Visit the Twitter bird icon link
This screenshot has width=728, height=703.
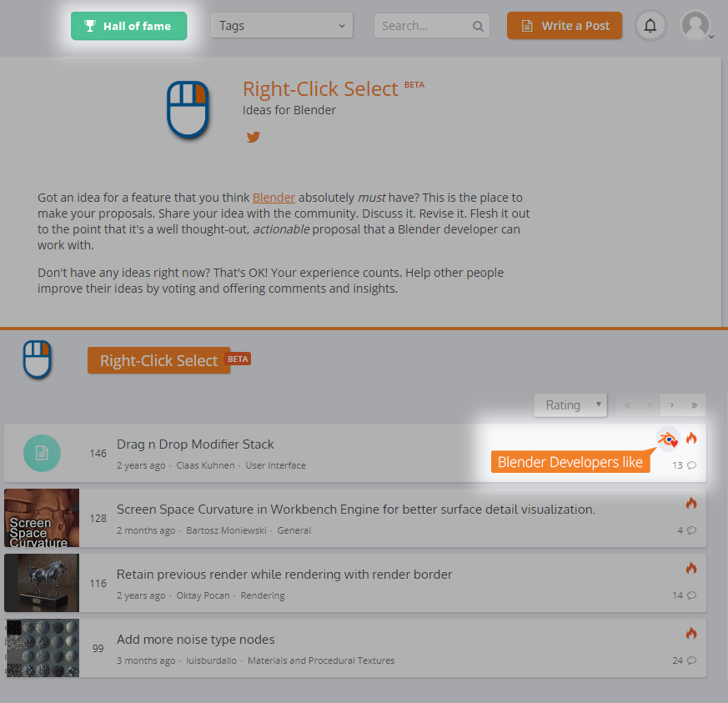click(x=253, y=137)
